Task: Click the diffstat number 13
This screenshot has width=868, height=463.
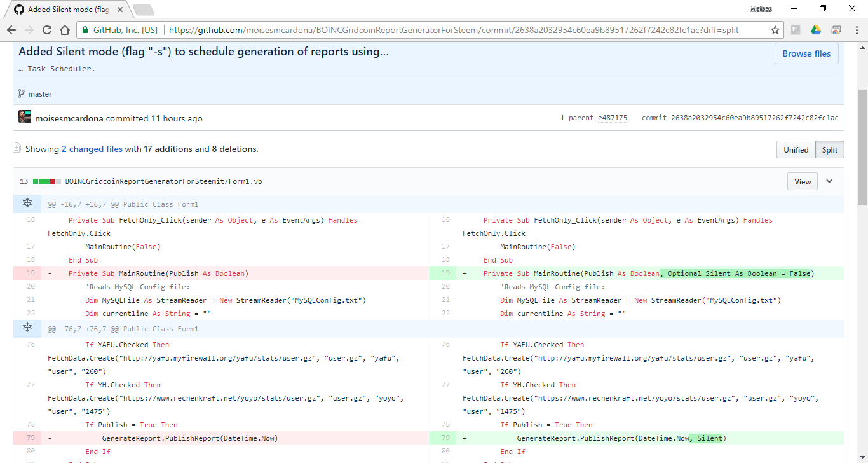Action: 24,181
